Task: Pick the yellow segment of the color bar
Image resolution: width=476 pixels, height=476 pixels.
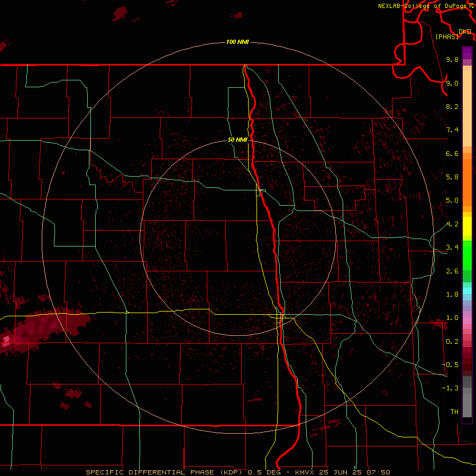Action: tap(467, 226)
